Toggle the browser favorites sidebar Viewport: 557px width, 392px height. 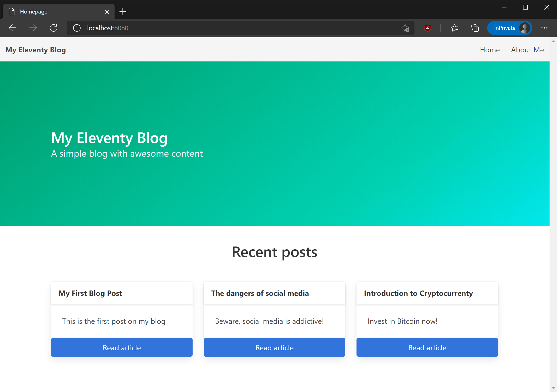click(455, 28)
